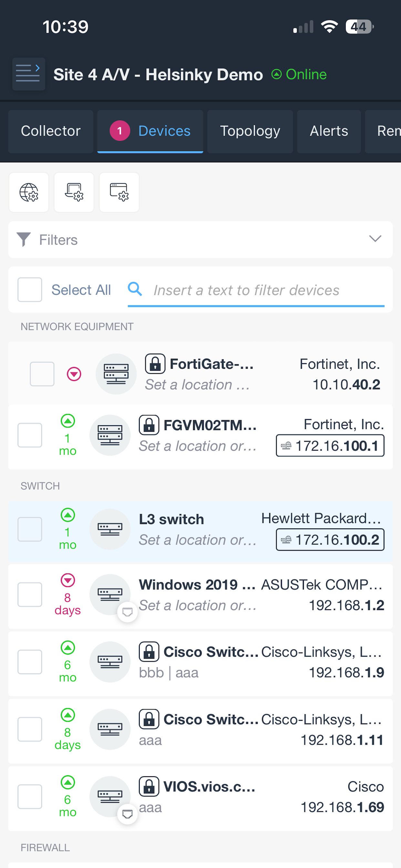
Task: Click IP address 192.168.1.11
Action: 342,740
